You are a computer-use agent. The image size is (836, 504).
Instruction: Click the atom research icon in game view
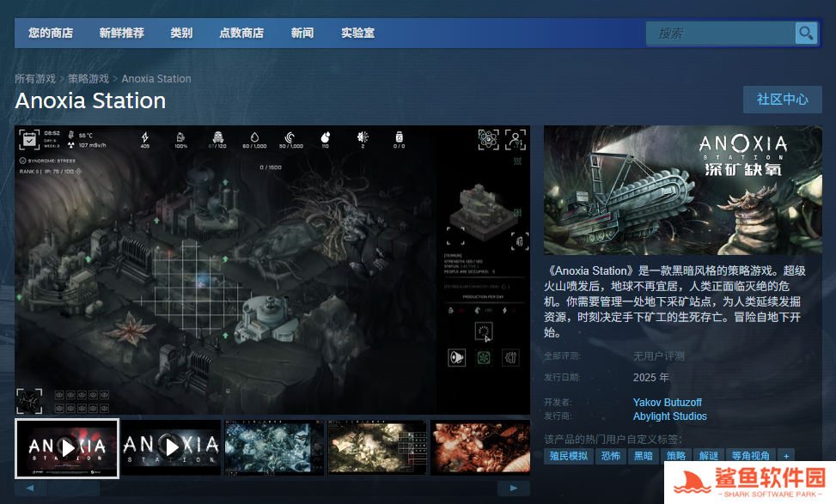point(488,139)
